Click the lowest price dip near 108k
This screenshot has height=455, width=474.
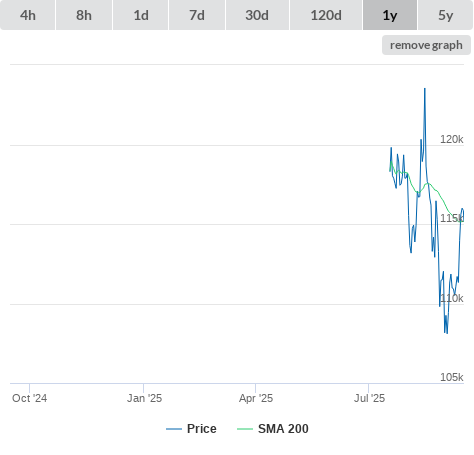click(x=446, y=332)
